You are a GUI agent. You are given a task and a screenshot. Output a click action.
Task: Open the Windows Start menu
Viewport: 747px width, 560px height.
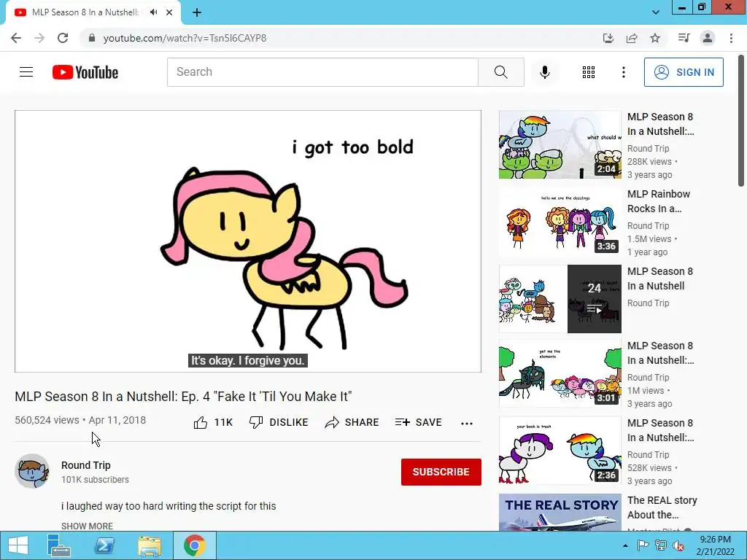(18, 545)
